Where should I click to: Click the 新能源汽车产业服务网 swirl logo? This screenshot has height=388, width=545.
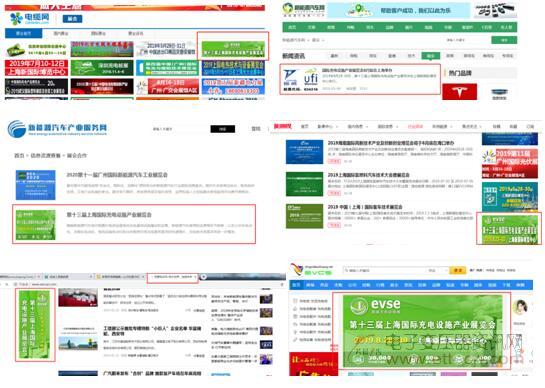click(x=17, y=129)
